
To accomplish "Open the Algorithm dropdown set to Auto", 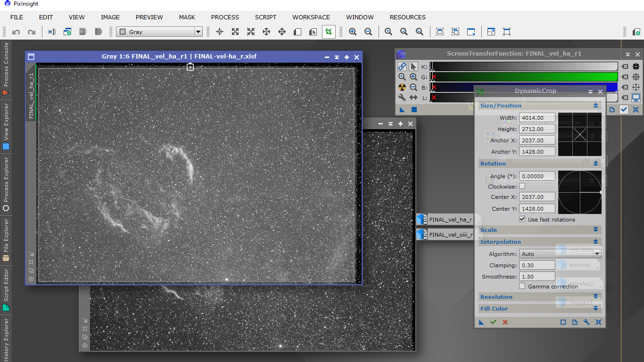I will click(560, 254).
